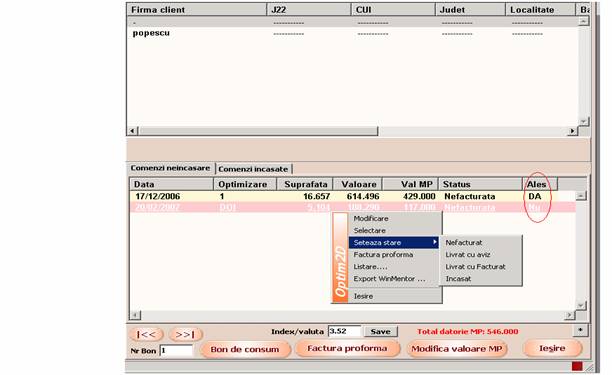
Task: Switch to Comenzi neincasare tab
Action: click(x=170, y=168)
